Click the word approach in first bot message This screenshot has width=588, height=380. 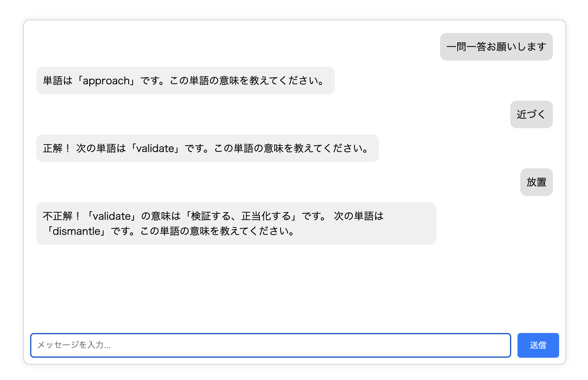click(106, 81)
